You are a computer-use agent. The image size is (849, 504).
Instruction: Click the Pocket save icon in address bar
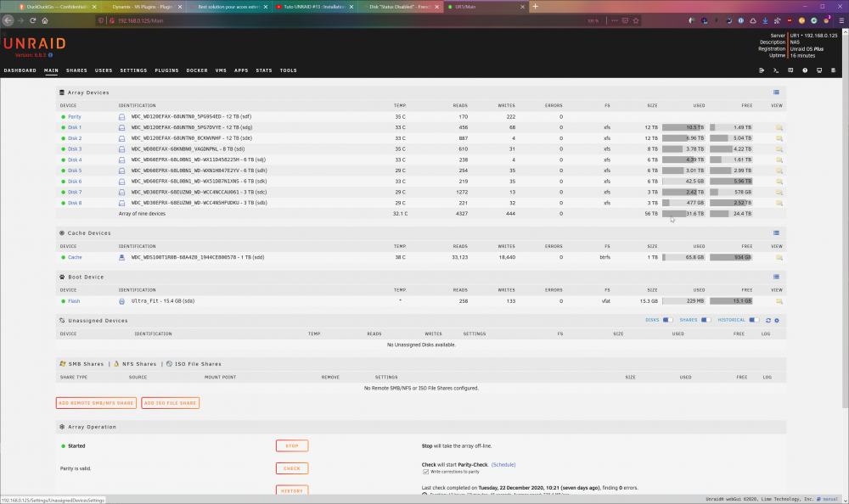[625, 20]
